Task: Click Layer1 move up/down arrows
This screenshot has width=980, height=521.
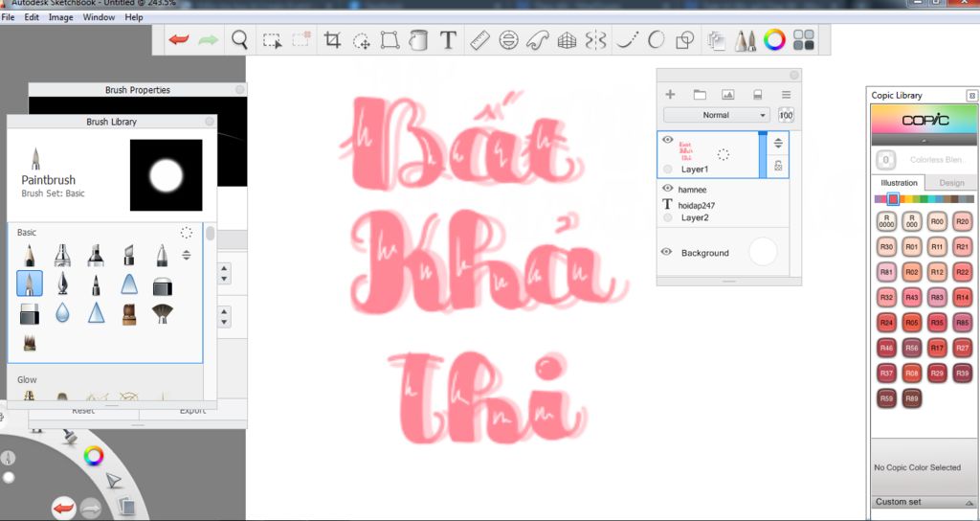Action: (x=778, y=144)
